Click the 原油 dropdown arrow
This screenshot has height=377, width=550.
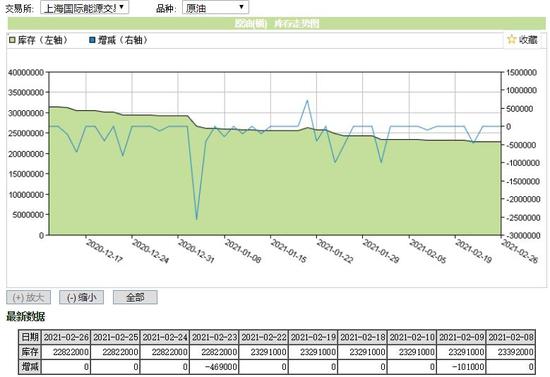click(x=241, y=7)
